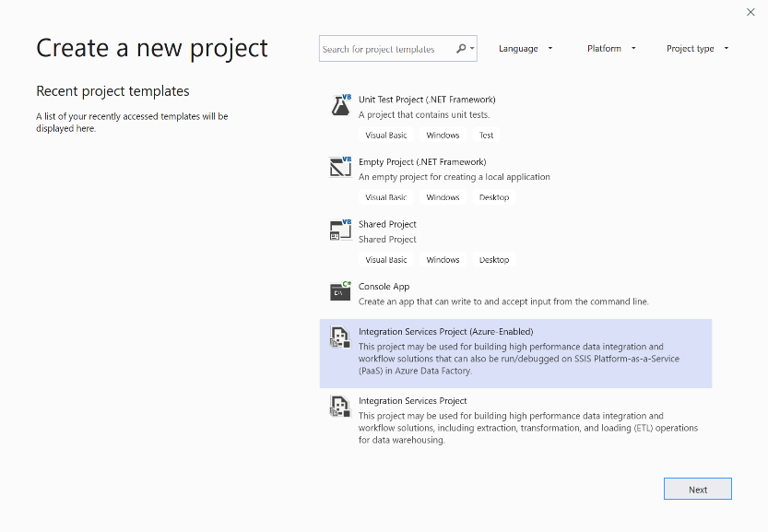
Task: Click the Next button
Action: (697, 489)
